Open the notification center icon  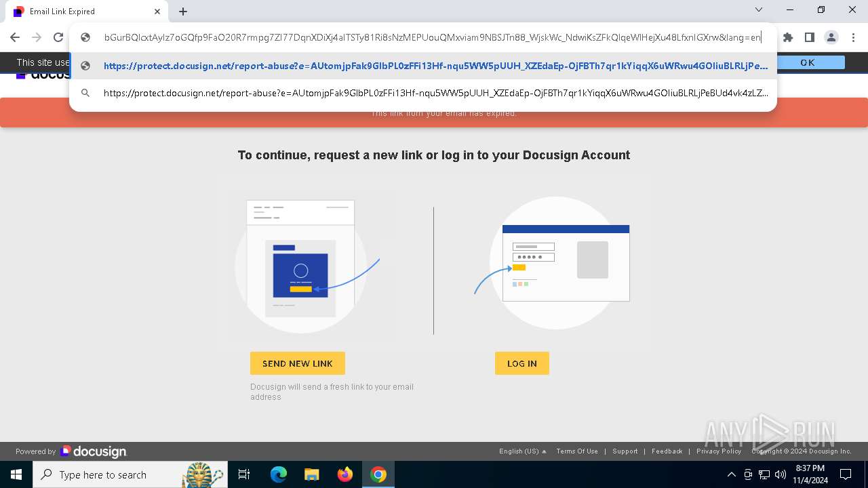tap(847, 474)
